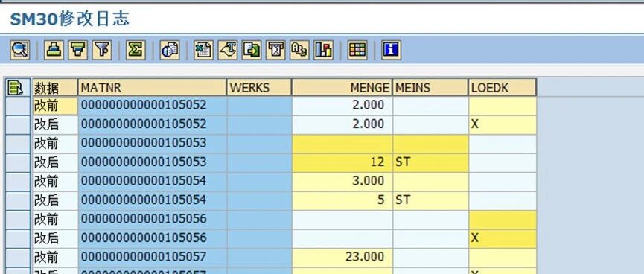Select the 数据 column header
Image resolution: width=644 pixels, height=274 pixels.
55,88
